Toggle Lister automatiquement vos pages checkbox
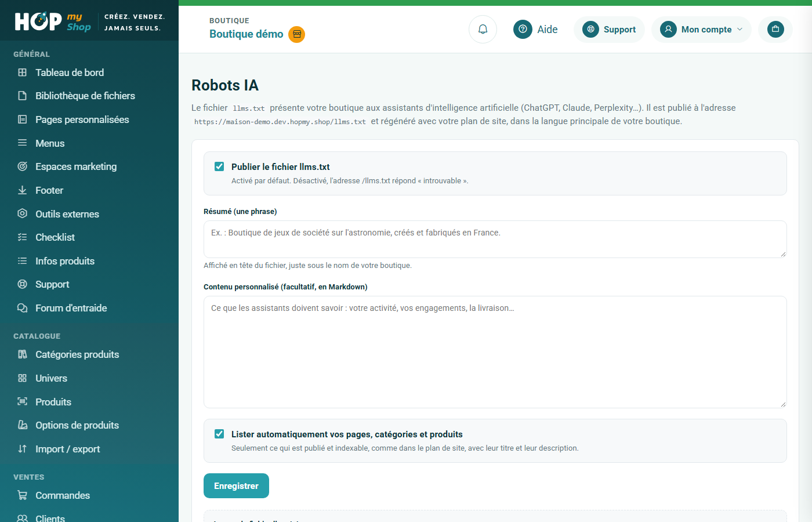 [219, 434]
